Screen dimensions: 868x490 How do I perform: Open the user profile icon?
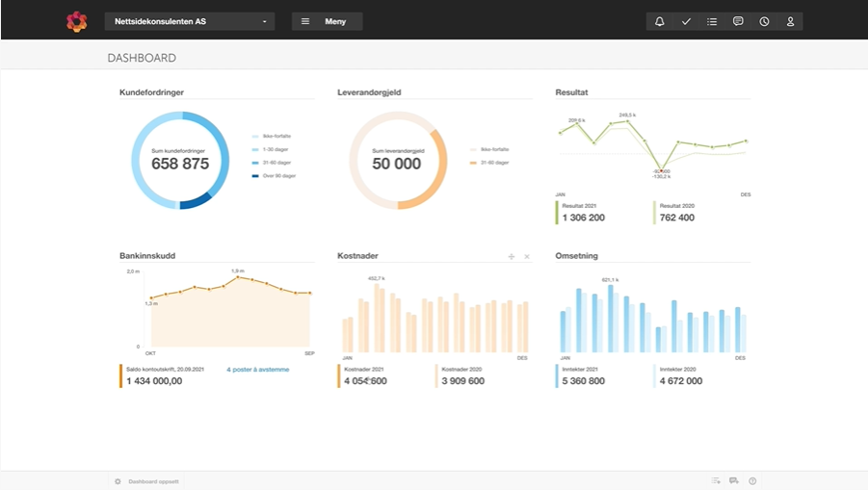click(x=790, y=21)
